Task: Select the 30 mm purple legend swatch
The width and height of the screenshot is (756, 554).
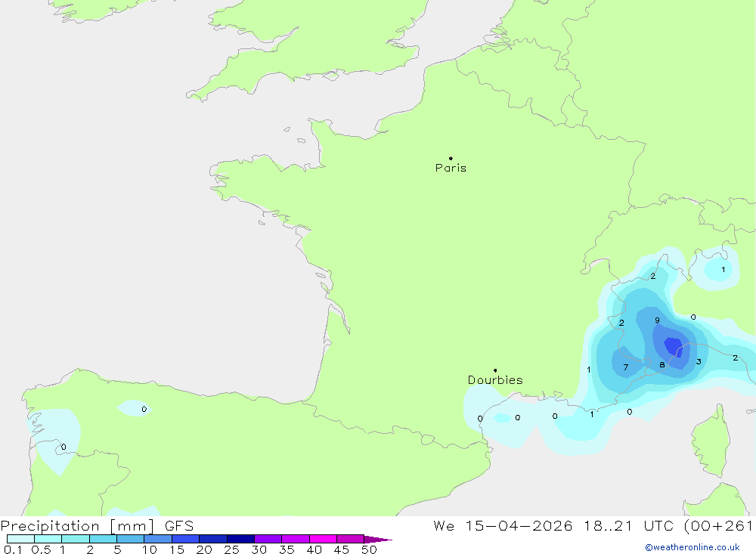Action: [x=268, y=539]
